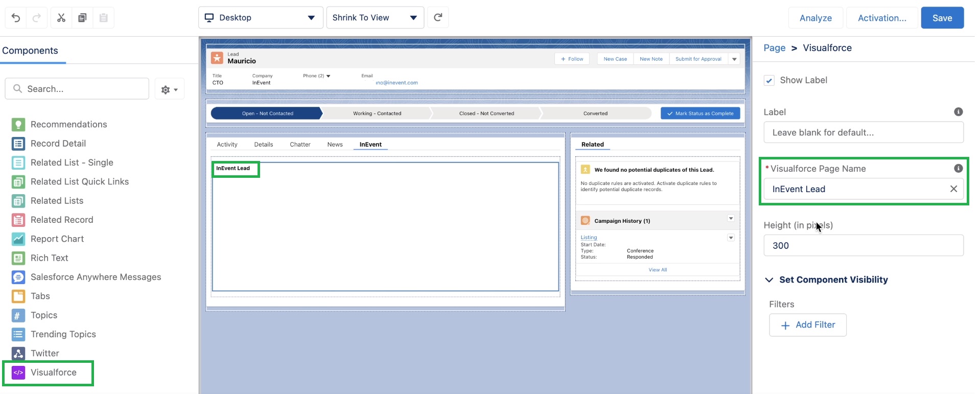Click the Paste clipboard icon

point(103,18)
